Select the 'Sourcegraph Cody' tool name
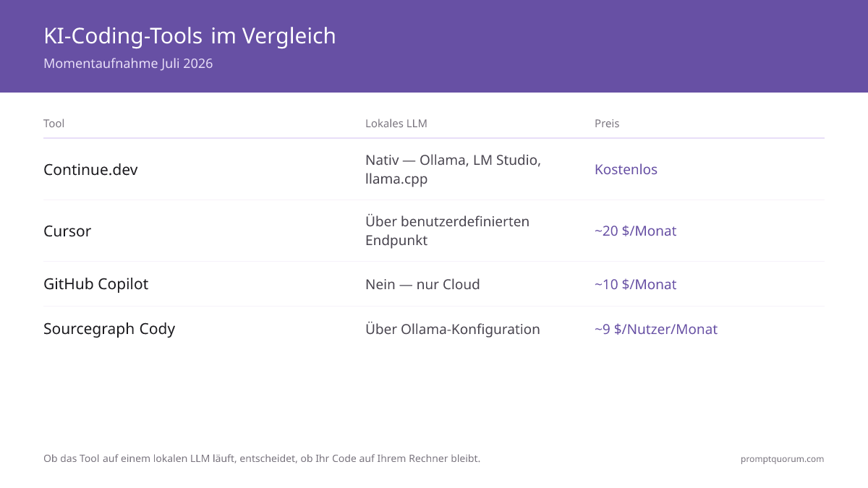The height and width of the screenshot is (488, 868). click(x=109, y=329)
